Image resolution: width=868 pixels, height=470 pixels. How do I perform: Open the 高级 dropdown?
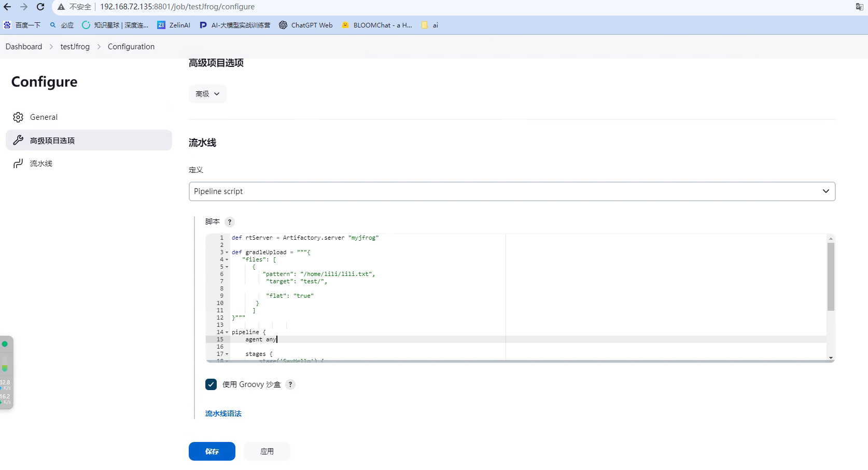[x=207, y=94]
